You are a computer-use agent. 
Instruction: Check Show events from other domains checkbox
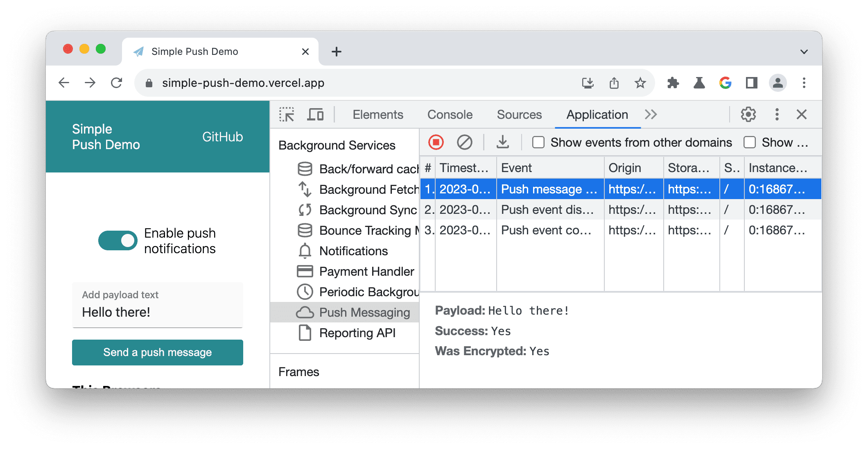coord(537,143)
